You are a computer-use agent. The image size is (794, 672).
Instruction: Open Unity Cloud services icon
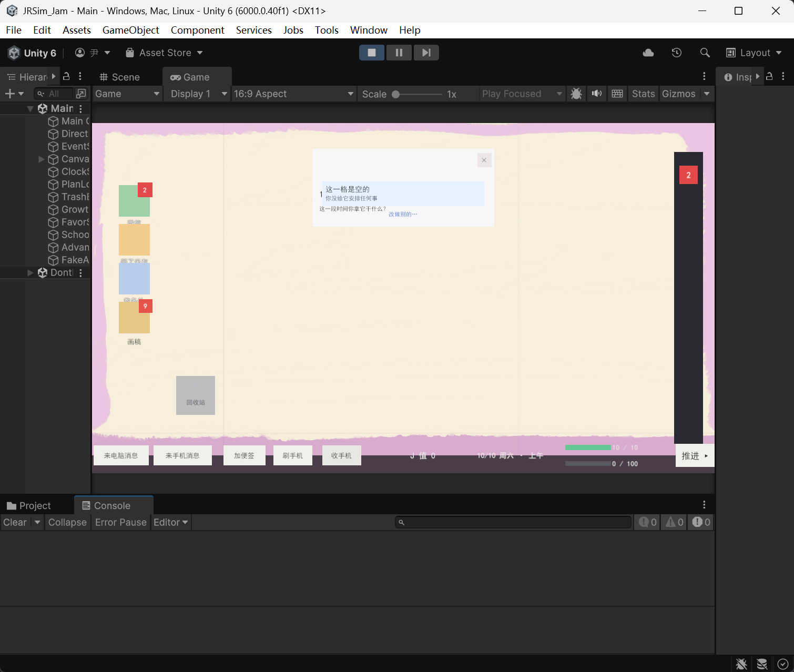[648, 53]
